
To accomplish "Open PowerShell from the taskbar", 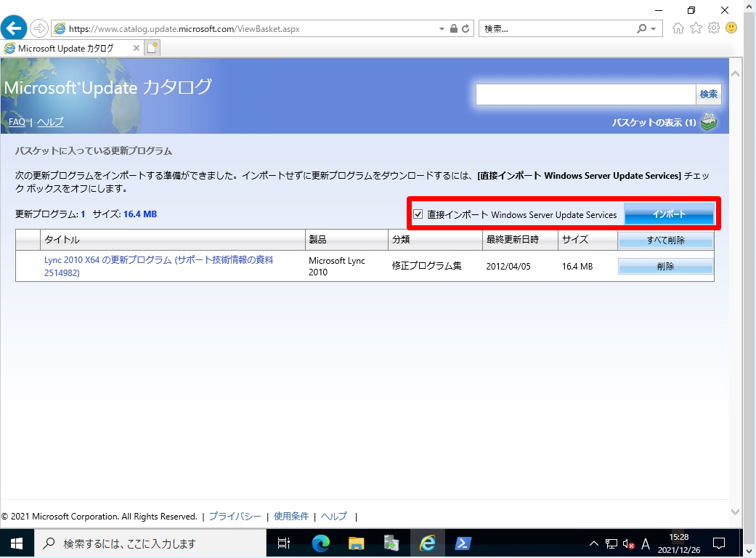I will [x=463, y=543].
